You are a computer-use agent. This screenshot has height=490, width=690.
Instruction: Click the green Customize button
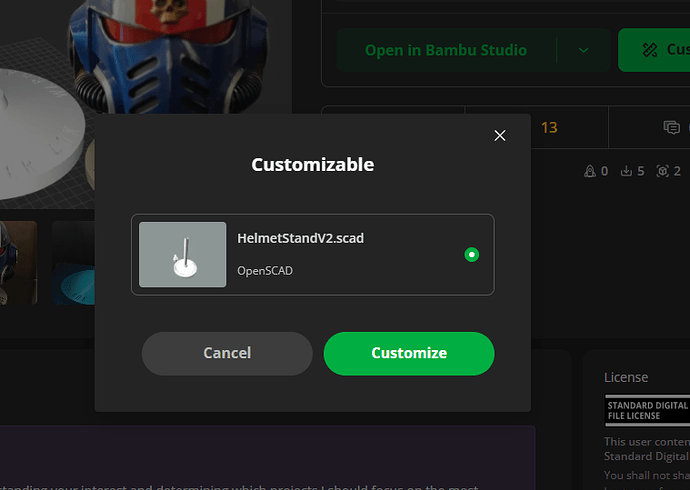[x=409, y=354]
